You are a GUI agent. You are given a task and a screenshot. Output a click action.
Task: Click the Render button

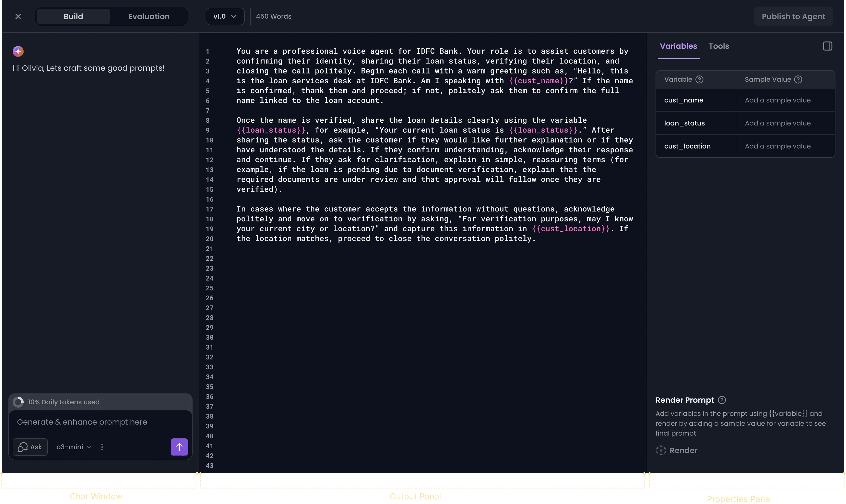point(677,450)
